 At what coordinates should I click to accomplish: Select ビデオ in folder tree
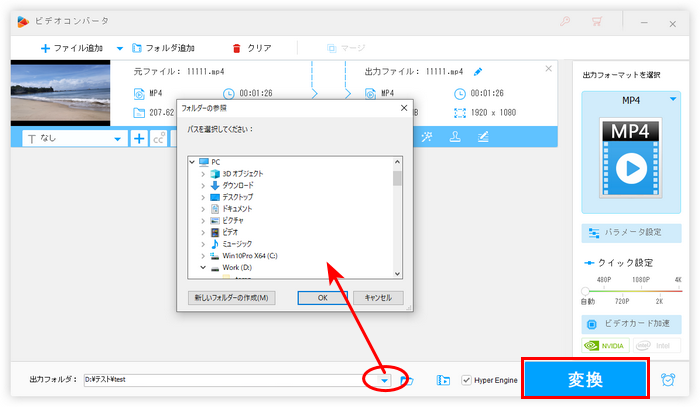click(x=230, y=232)
